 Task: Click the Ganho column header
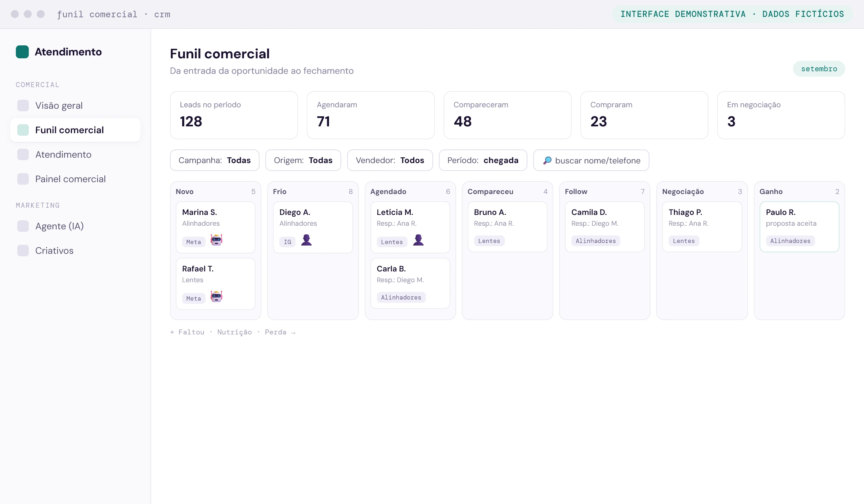point(799,192)
